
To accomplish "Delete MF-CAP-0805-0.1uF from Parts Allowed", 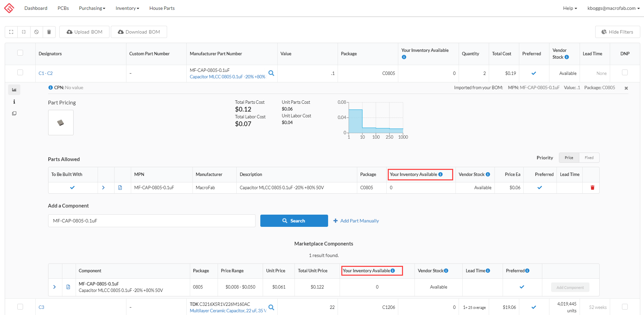I will pos(592,188).
